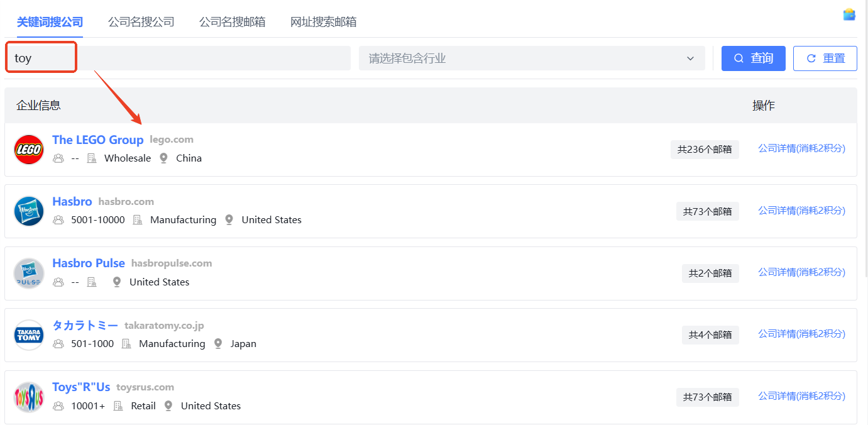Viewport: 868px width, 425px height.
Task: Click employee icon beside 10001+
Action: (58, 406)
